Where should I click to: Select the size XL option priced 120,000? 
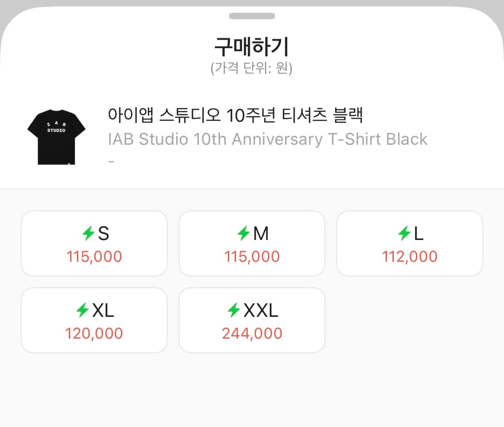[94, 320]
